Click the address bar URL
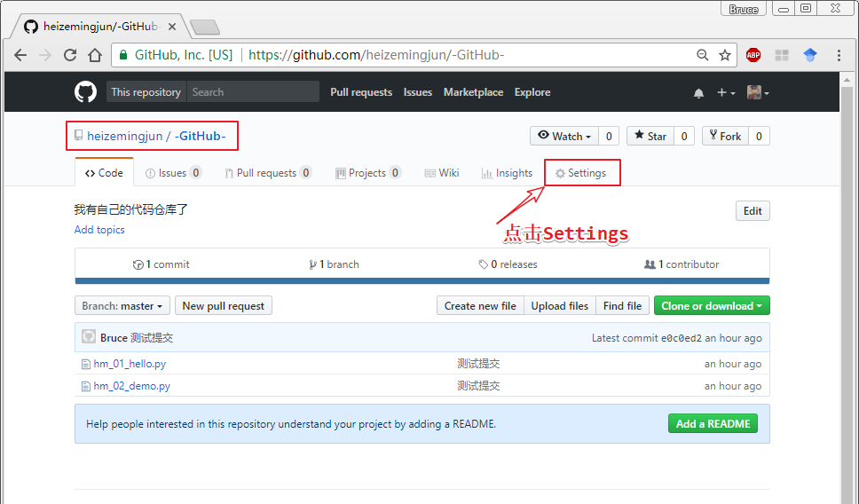The height and width of the screenshot is (504, 859). click(376, 55)
